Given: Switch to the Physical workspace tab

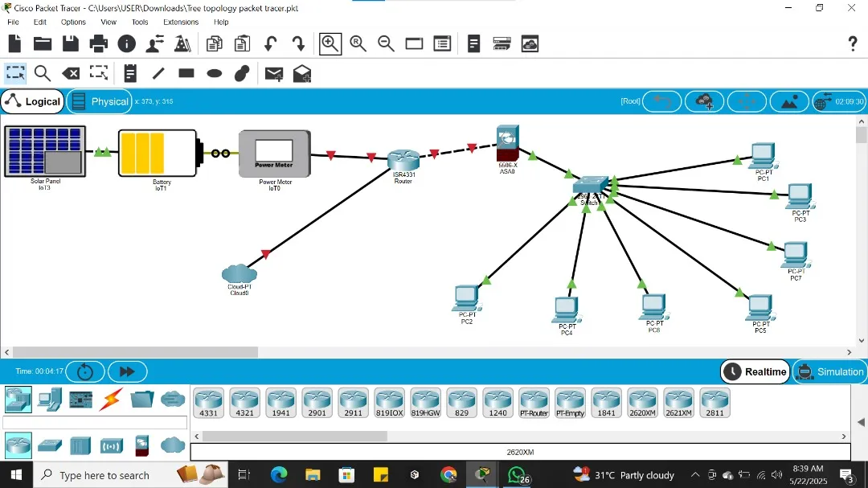Looking at the screenshot, I should point(100,101).
